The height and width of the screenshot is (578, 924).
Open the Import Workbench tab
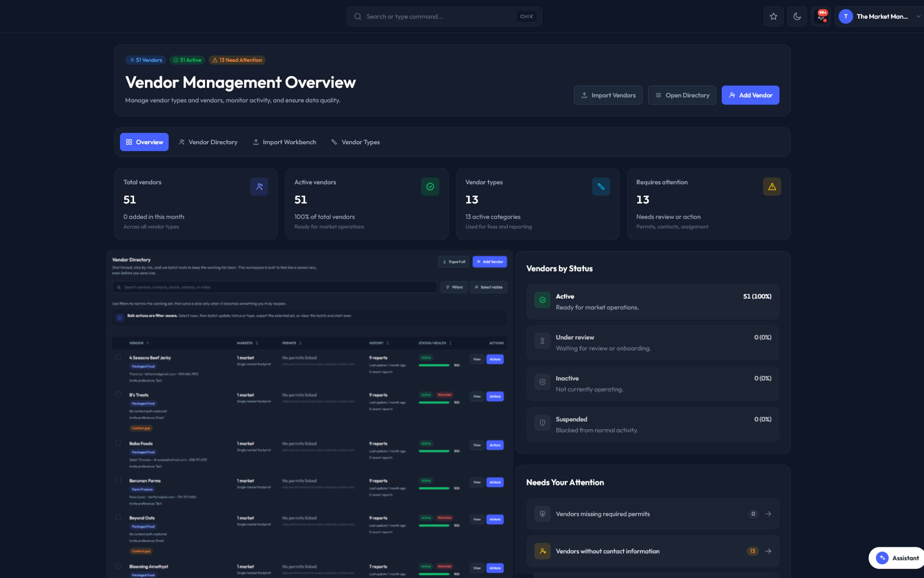(285, 142)
